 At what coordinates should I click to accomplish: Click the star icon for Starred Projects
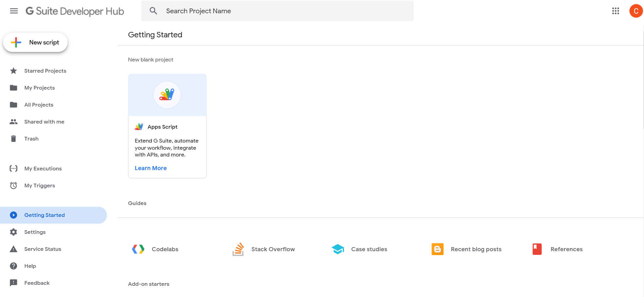click(x=14, y=71)
